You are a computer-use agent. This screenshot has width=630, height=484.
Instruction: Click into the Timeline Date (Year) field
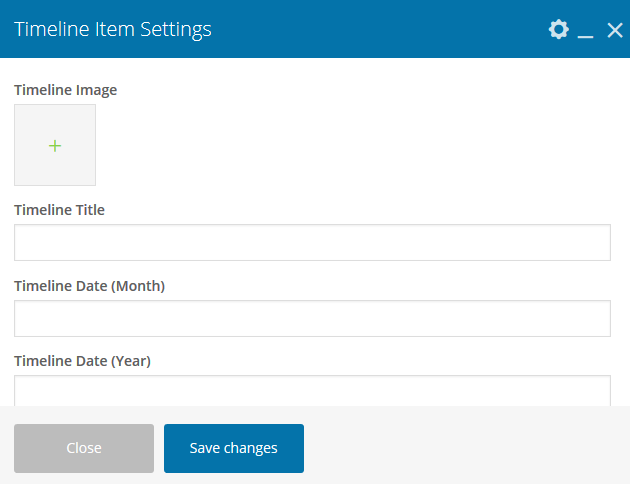tap(312, 391)
